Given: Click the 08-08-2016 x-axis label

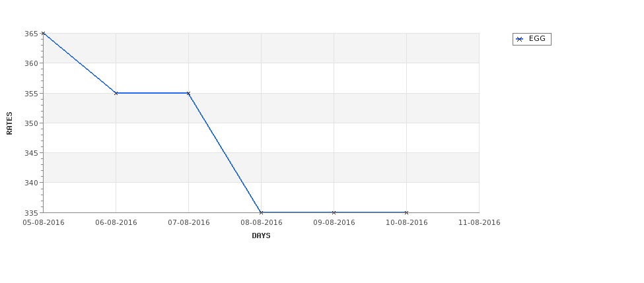Looking at the screenshot, I should [x=262, y=222].
